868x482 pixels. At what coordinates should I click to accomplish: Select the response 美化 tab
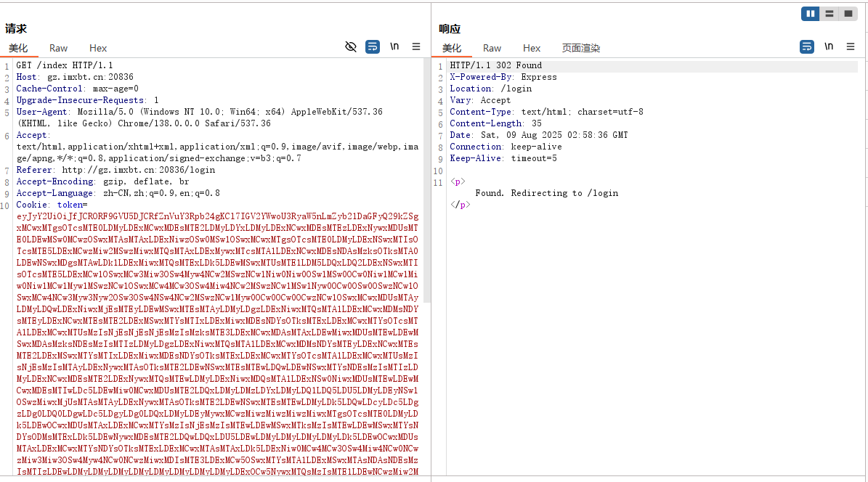coord(452,48)
